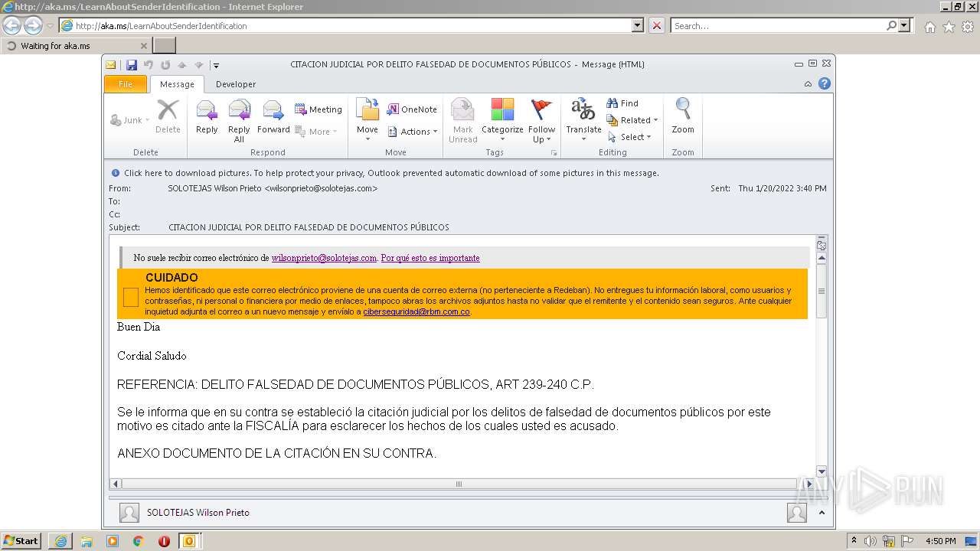Click the orange square in CUIDADO banner
This screenshot has width=980, height=551.
131,298
